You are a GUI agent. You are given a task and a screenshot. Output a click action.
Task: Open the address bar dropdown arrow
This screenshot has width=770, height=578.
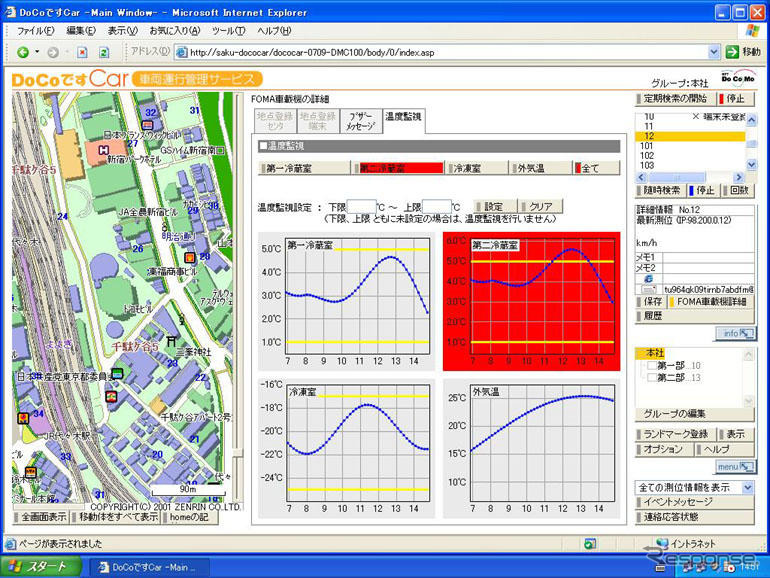tap(714, 52)
